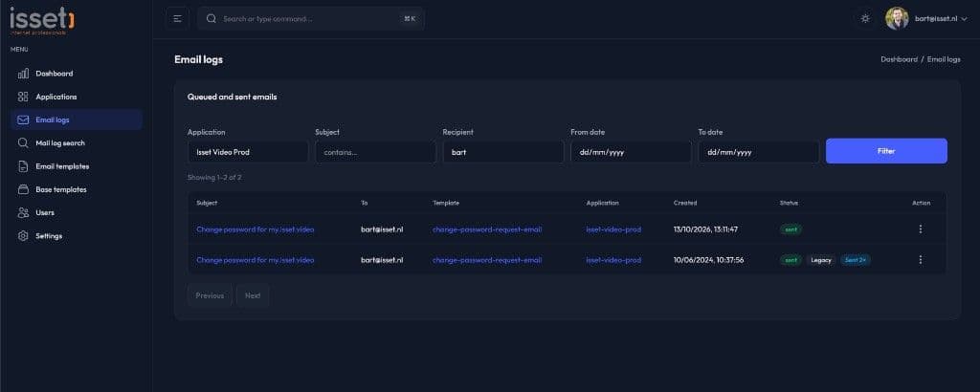Click the Next pagination button
The image size is (980, 392).
pos(253,295)
